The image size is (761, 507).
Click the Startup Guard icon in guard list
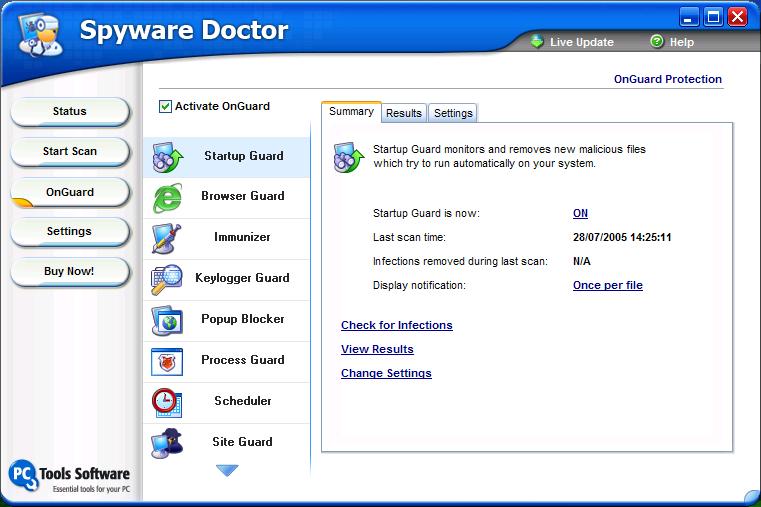click(167, 157)
